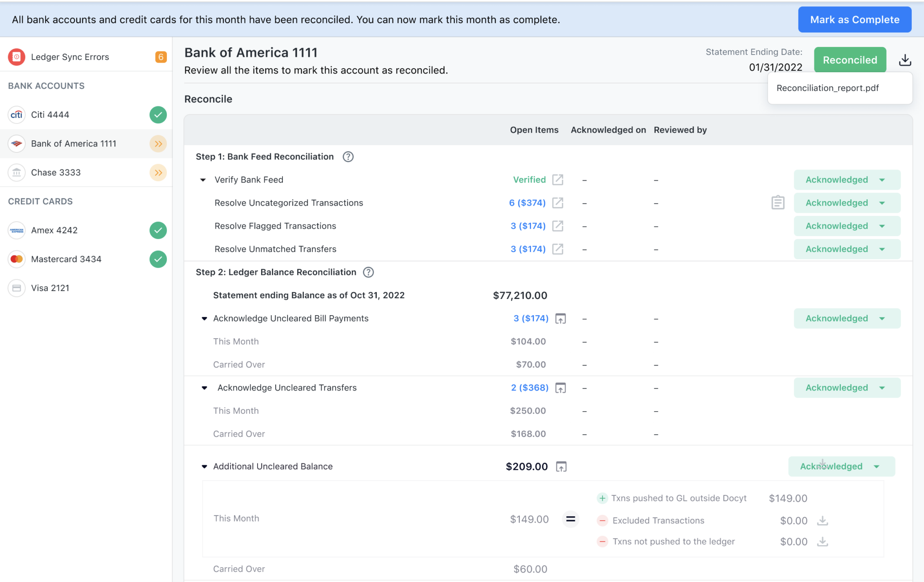Select Citi 4444 account
924x582 pixels.
(86, 115)
